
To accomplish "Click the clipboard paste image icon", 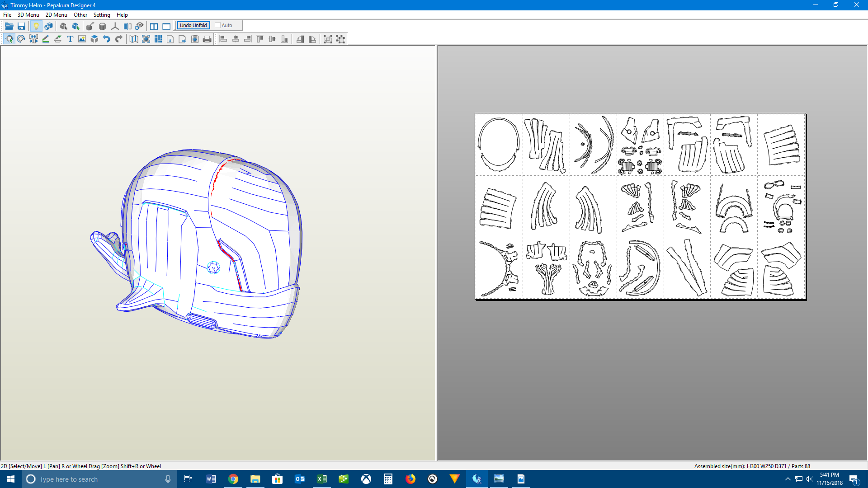I will [x=195, y=39].
